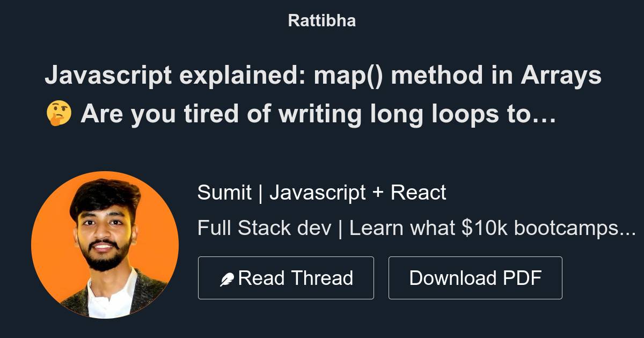Select the article headline about map() in Arrays
The height and width of the screenshot is (338, 644).
tap(322, 75)
